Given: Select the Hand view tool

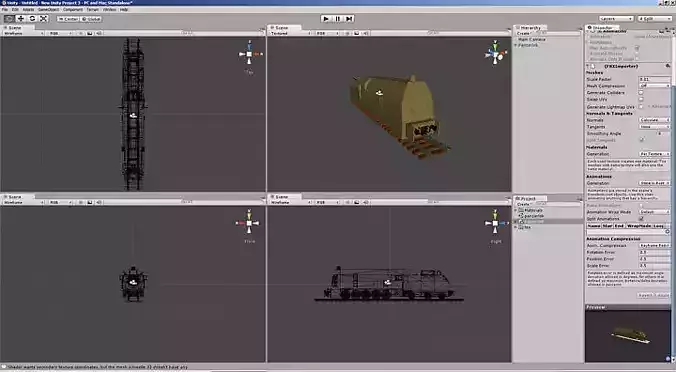Looking at the screenshot, I should 9,19.
